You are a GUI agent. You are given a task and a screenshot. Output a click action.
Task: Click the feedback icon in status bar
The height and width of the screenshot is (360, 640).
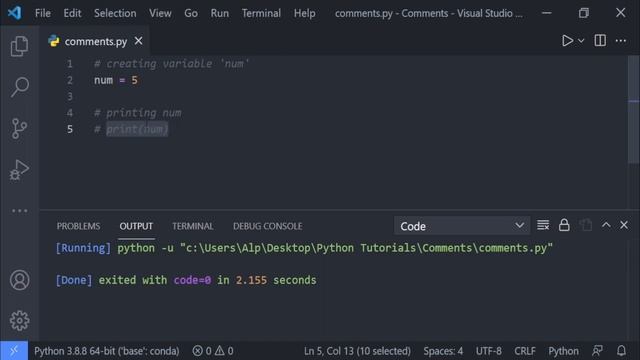pos(598,351)
